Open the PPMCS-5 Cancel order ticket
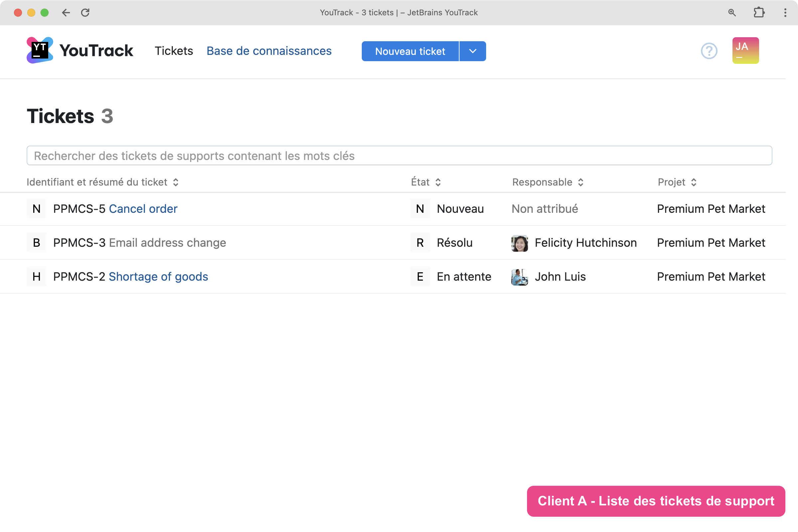The width and height of the screenshot is (798, 532). (x=143, y=209)
